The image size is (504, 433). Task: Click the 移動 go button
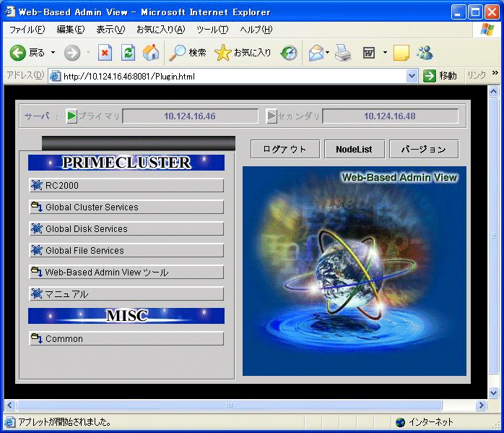coord(440,76)
